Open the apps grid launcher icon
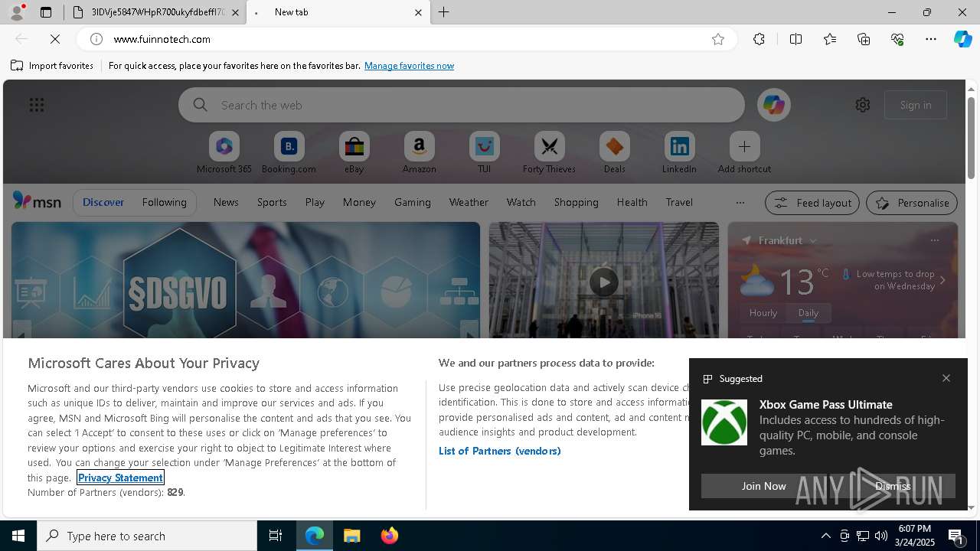The width and height of the screenshot is (980, 551). pos(36,105)
